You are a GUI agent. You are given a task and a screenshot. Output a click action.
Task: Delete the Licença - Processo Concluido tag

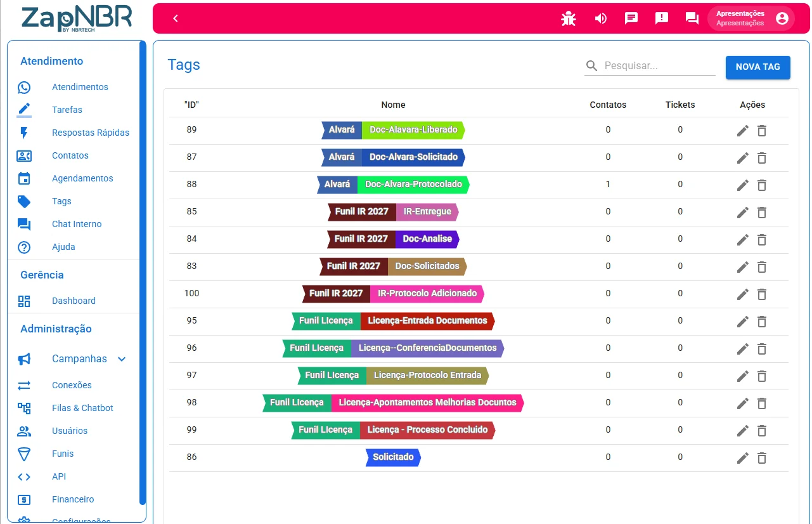point(762,431)
